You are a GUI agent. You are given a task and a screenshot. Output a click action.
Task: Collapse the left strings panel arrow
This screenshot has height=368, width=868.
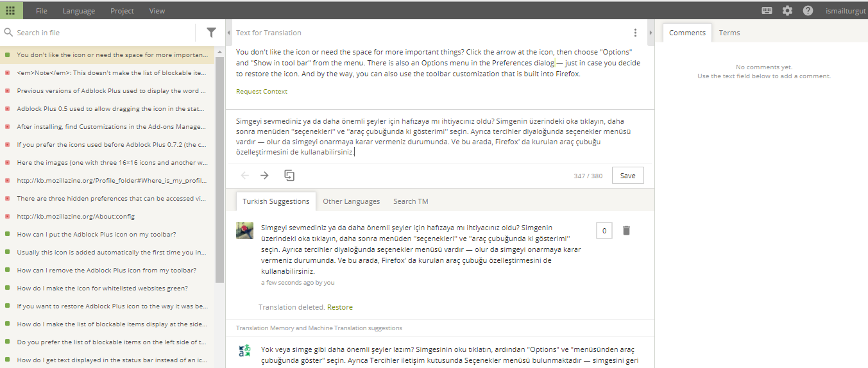230,33
